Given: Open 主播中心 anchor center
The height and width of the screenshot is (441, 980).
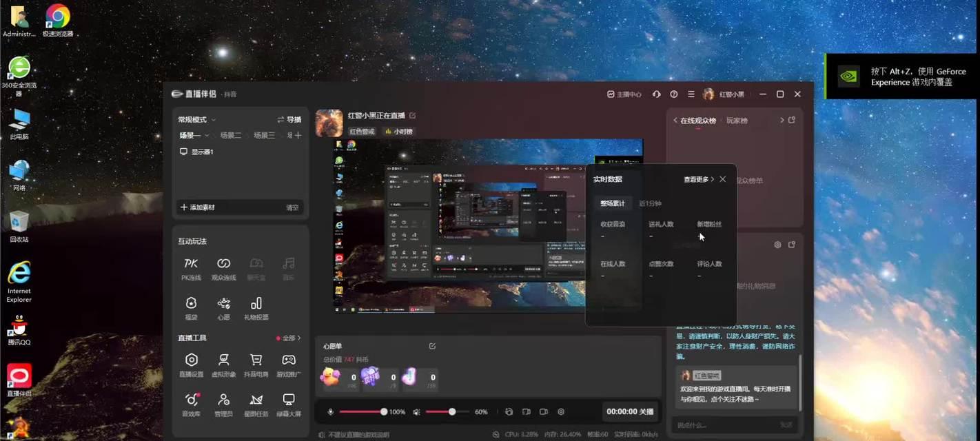Looking at the screenshot, I should 624,94.
